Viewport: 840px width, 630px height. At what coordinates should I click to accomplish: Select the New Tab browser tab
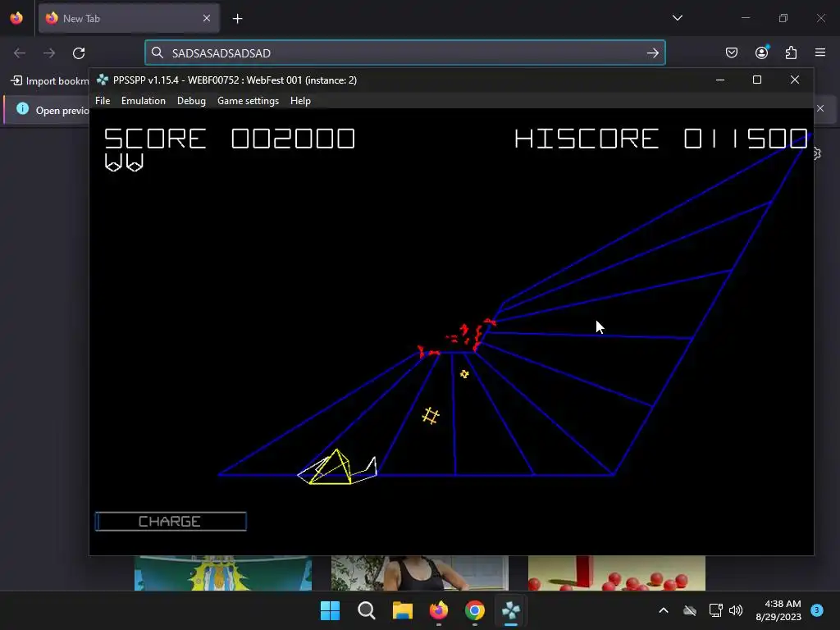[x=129, y=18]
